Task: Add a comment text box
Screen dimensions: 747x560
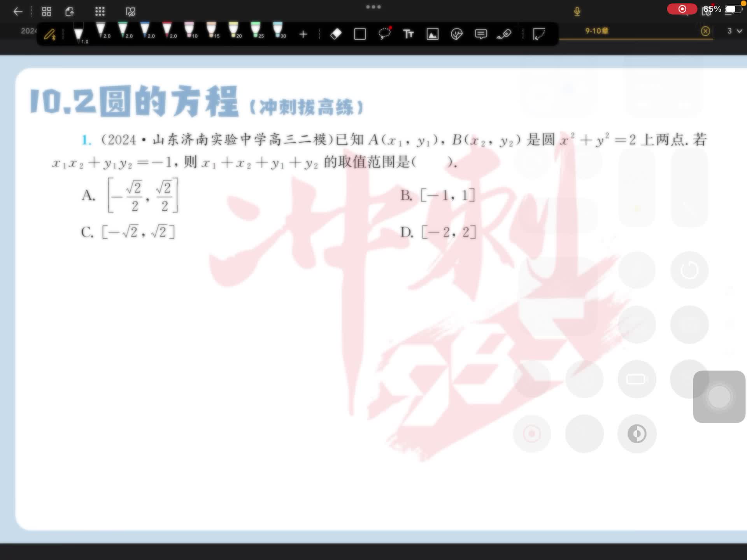Action: (481, 34)
